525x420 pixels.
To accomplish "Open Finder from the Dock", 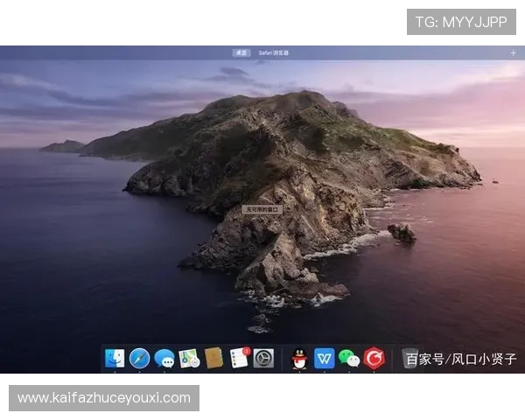I will tap(115, 359).
